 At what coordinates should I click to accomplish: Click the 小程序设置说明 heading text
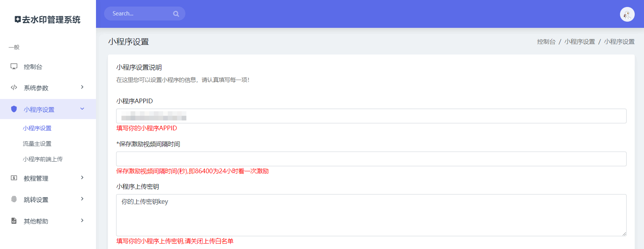coord(139,67)
